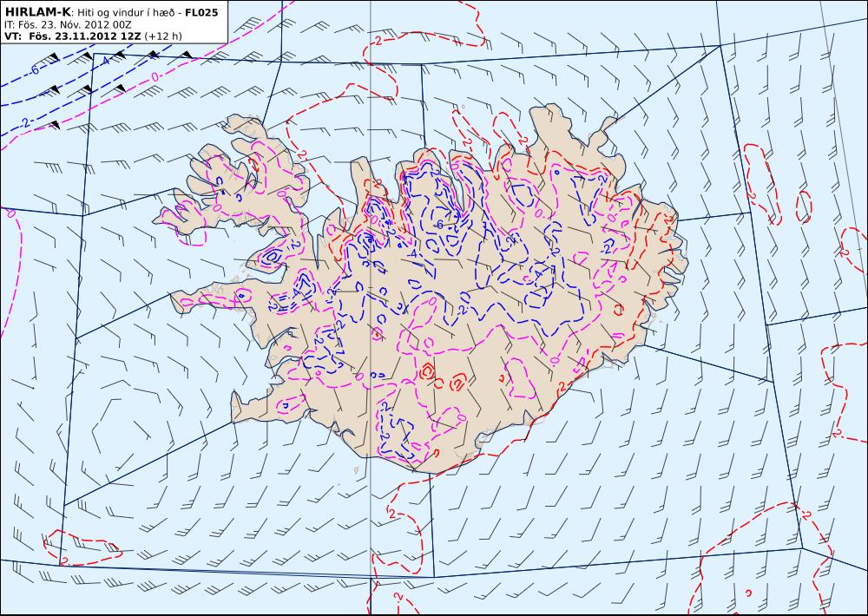Click the '(+12 h)' forecast lead time

click(163, 36)
